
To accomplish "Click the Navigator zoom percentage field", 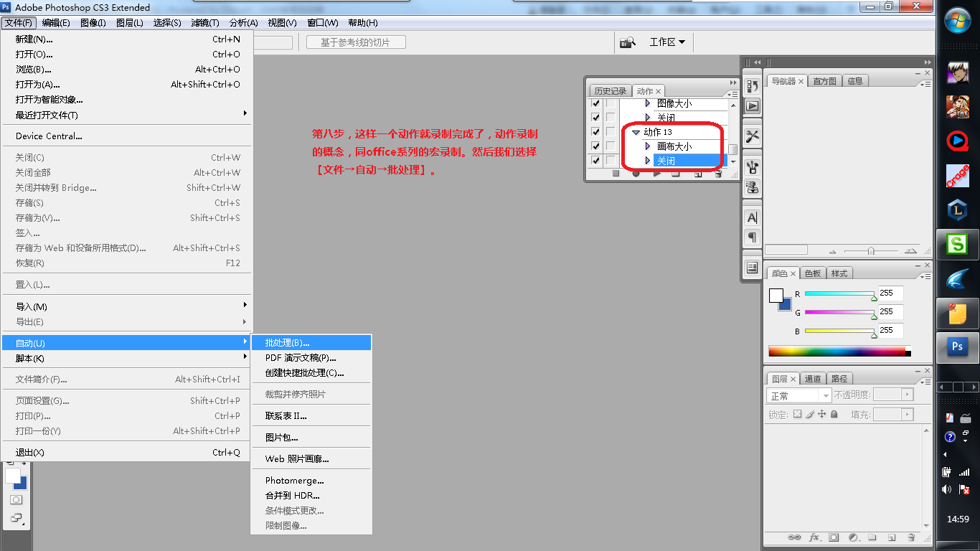I will pos(786,250).
